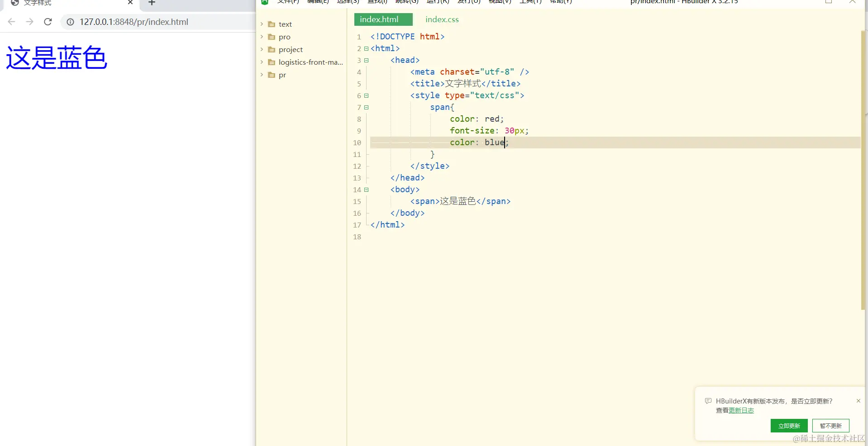Click the DOCTYPE declaration on line 1

click(407, 37)
